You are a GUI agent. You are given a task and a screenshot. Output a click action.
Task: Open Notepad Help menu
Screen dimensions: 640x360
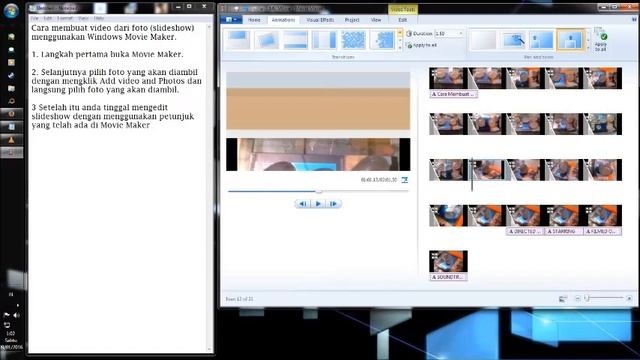pyautogui.click(x=99, y=18)
